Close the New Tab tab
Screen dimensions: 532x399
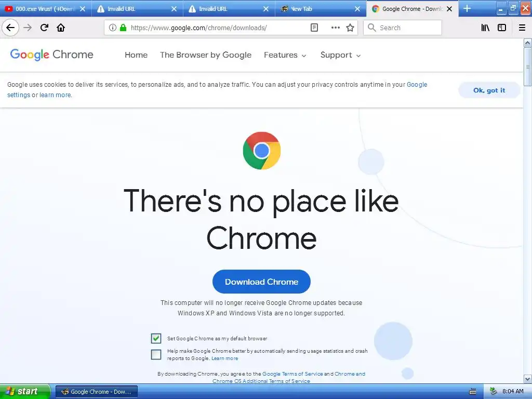357,9
